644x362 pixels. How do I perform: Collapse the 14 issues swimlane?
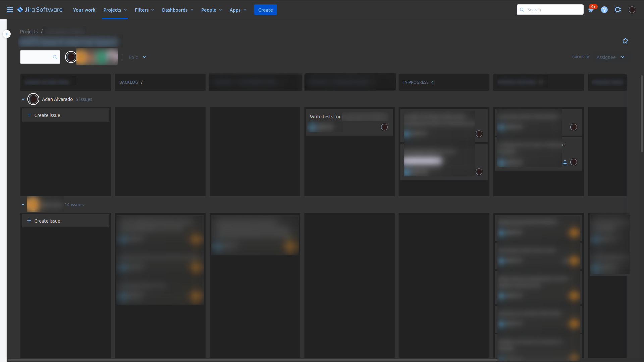pyautogui.click(x=23, y=205)
